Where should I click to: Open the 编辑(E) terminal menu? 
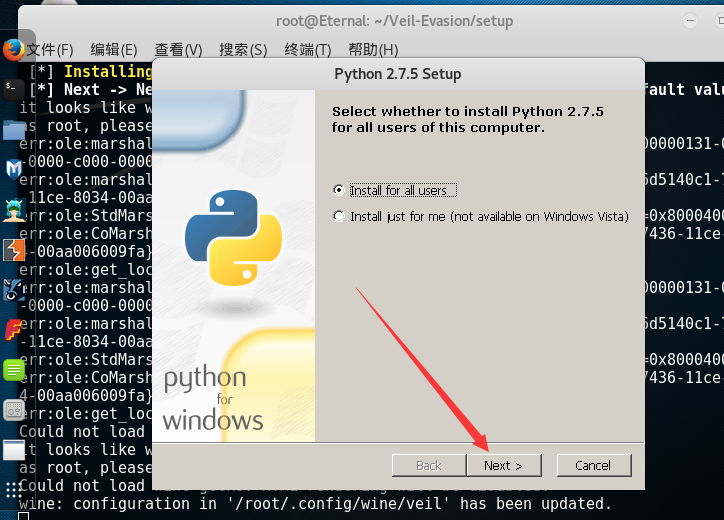[x=114, y=49]
